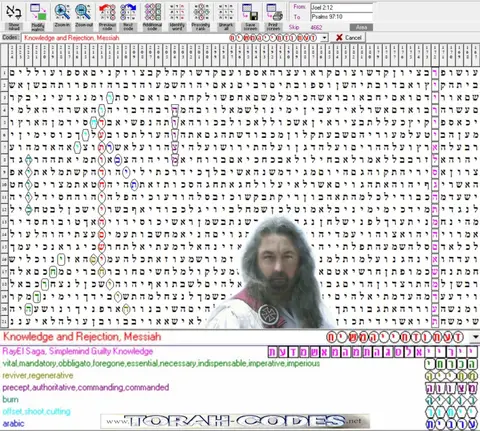Click the gray Area button
The height and width of the screenshot is (431, 480).
pos(361,27)
